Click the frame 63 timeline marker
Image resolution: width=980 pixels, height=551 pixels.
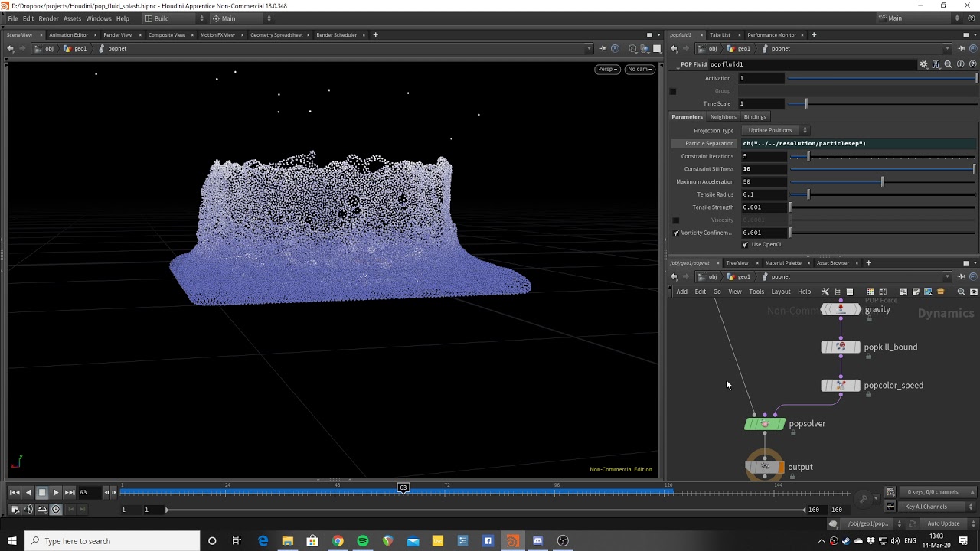tap(403, 487)
